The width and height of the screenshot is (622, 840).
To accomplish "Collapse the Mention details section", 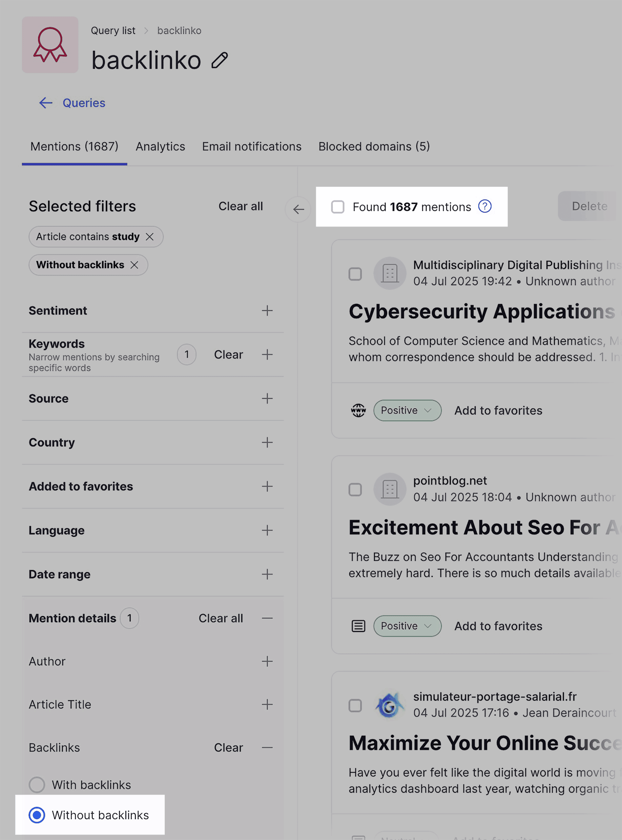I will pyautogui.click(x=267, y=618).
